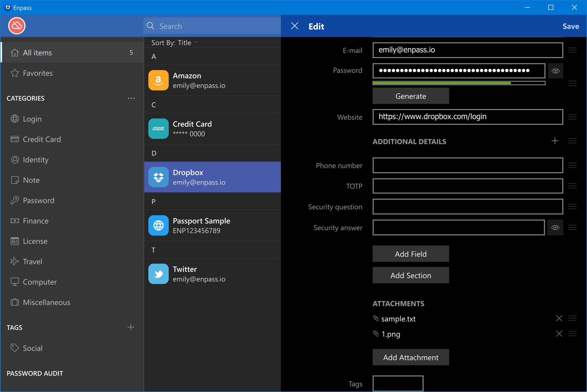Click the Password key icon
The height and width of the screenshot is (392, 587).
click(15, 200)
